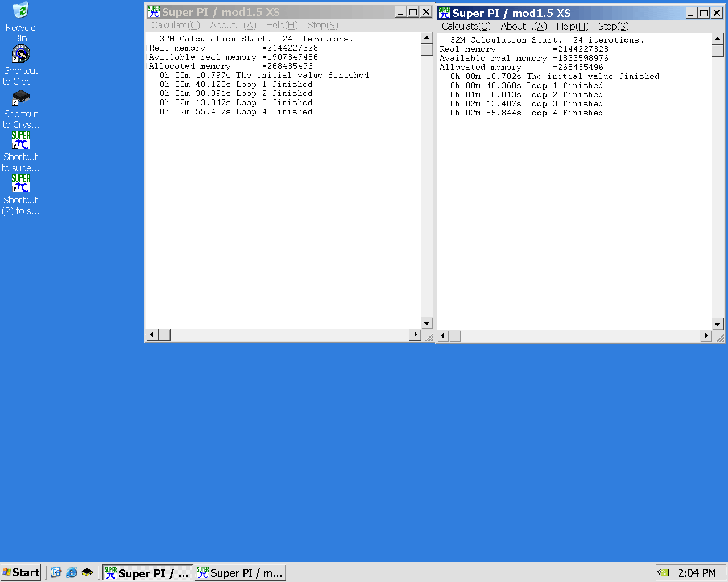Image resolution: width=728 pixels, height=582 pixels.
Task: Open Help(H) menu in left Super PI window
Action: (282, 25)
